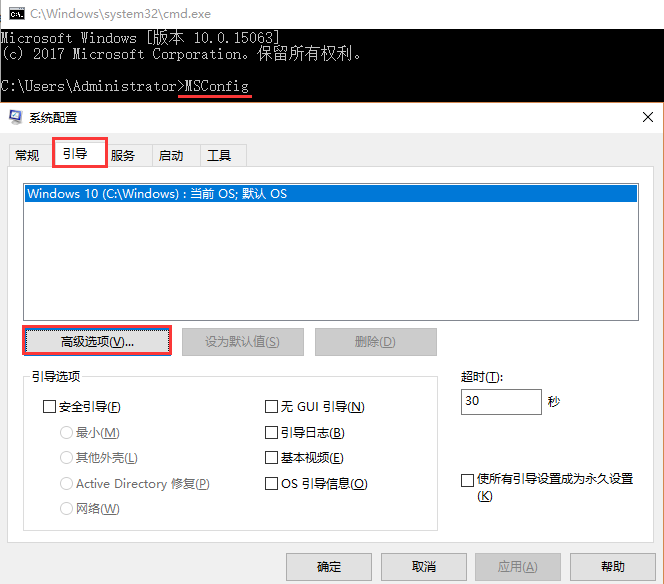Toggle the OS 引导信息(O) checkbox
This screenshot has height=584, width=664.
click(x=271, y=484)
